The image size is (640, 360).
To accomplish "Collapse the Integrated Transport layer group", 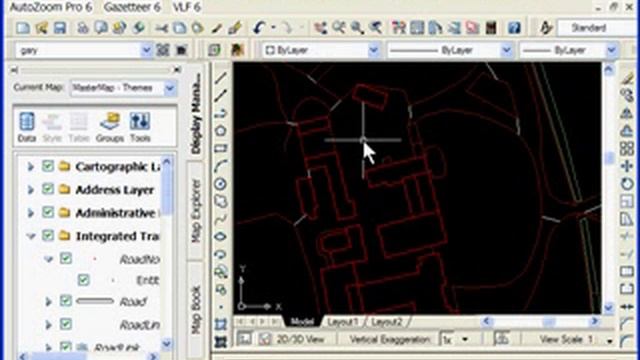I will pos(31,236).
